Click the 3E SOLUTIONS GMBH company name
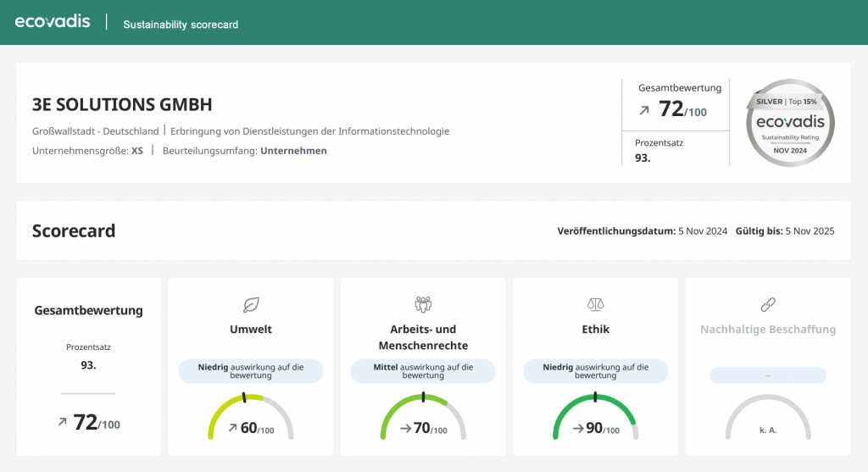Image resolution: width=868 pixels, height=472 pixels. 122,105
